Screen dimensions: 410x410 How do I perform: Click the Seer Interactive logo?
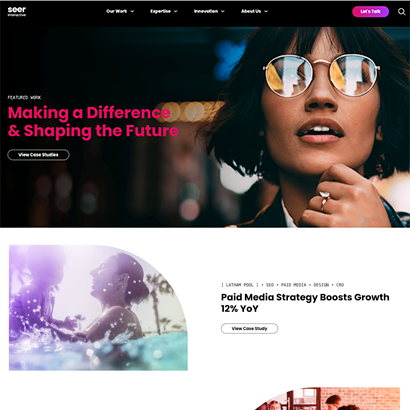point(17,11)
